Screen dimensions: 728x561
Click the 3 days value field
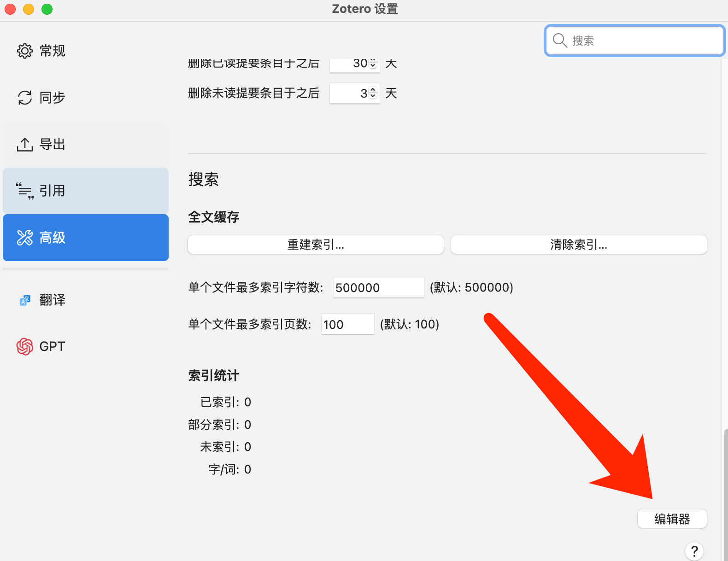(x=354, y=93)
